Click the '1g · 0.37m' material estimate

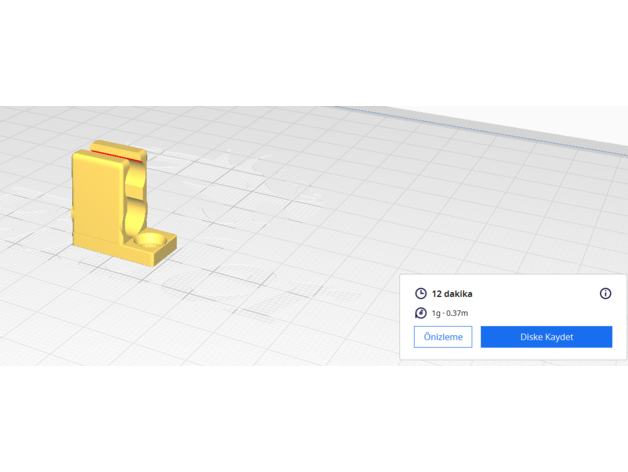point(450,313)
